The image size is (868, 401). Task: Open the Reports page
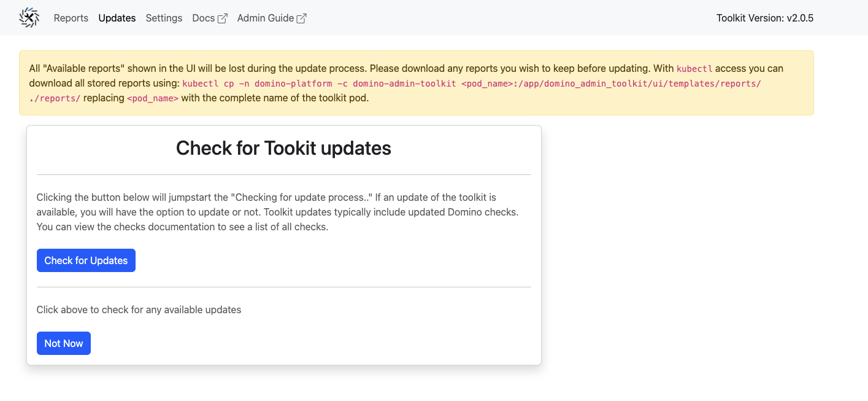tap(71, 18)
